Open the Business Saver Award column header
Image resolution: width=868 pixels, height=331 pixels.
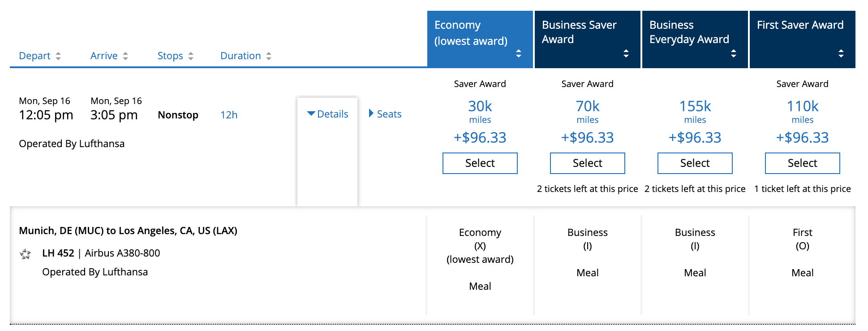tap(579, 32)
